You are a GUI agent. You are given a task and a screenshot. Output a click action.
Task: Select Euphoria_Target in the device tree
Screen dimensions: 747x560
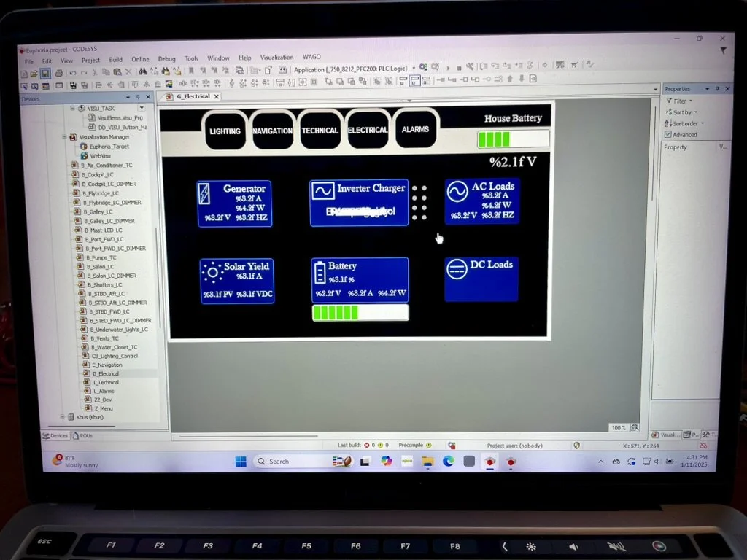105,147
